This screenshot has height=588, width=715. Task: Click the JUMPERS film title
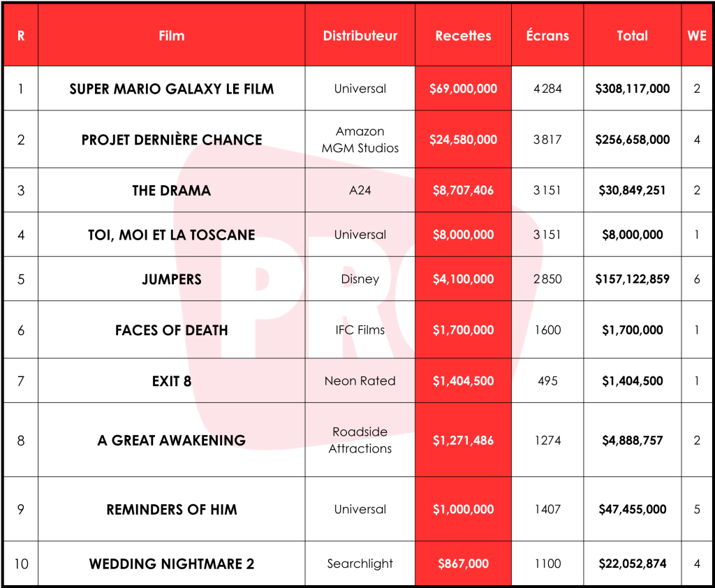coord(171,279)
